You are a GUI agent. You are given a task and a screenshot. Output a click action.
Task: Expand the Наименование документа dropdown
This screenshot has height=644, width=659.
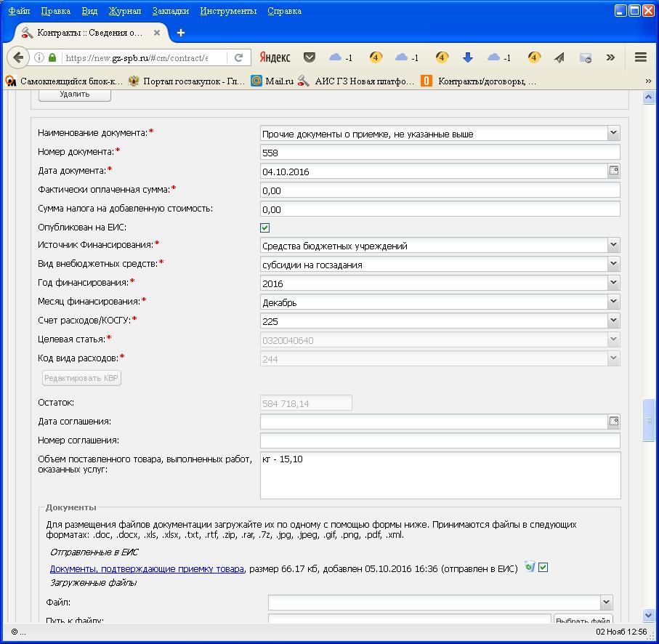(614, 133)
